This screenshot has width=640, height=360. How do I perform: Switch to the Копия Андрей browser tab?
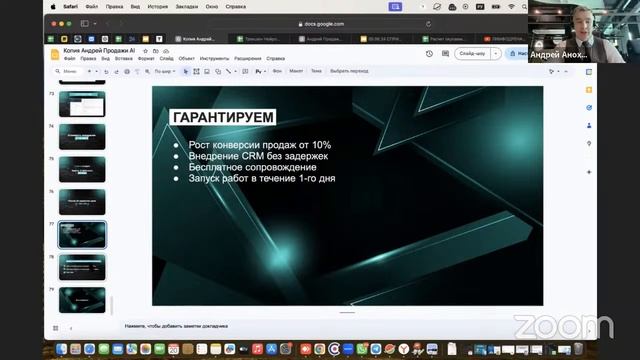coord(196,39)
